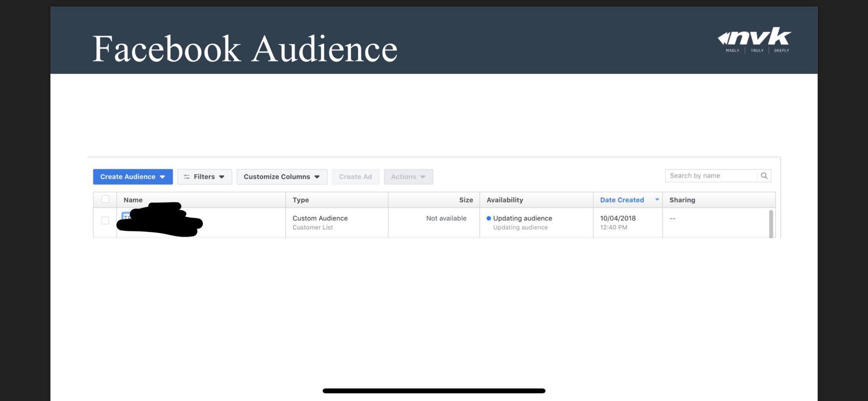This screenshot has height=401, width=868.
Task: Click the Filters sliders icon
Action: 186,177
